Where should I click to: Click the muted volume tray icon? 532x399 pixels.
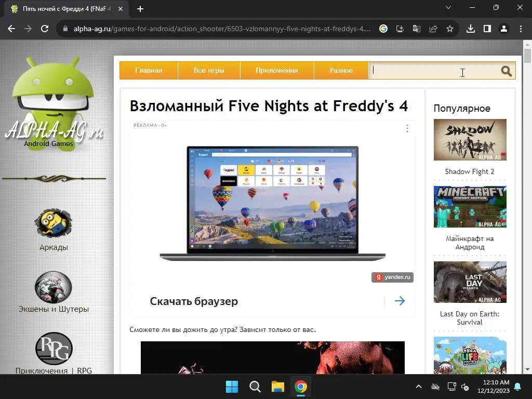click(465, 387)
